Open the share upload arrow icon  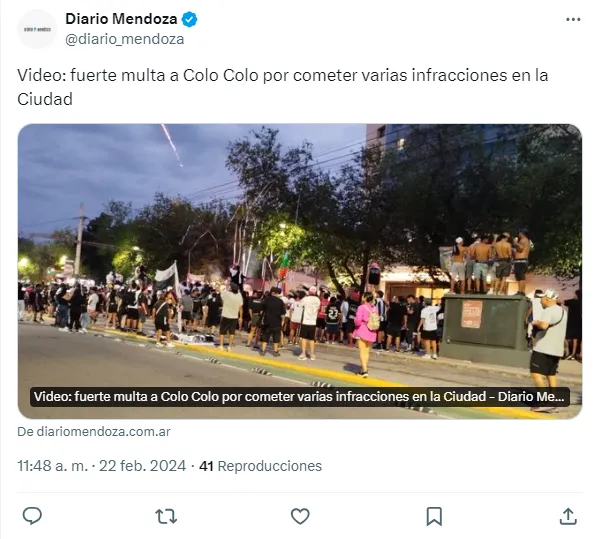coord(568,516)
